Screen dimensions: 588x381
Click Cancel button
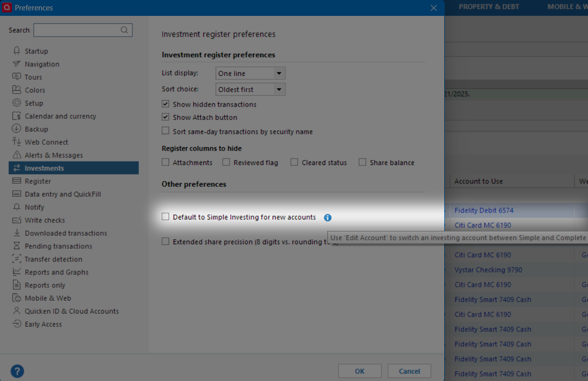click(409, 371)
